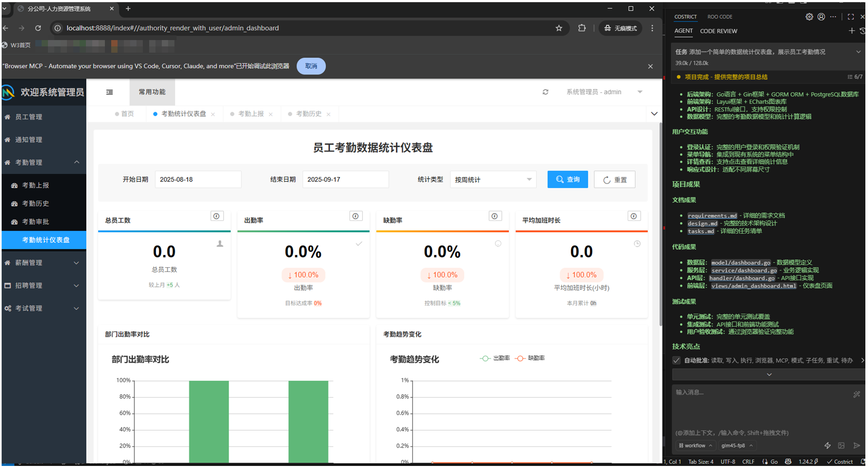Open the 统计类型 dropdown

(493, 180)
